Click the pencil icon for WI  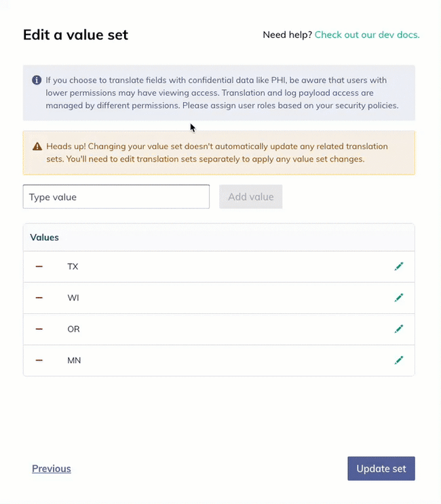point(399,298)
